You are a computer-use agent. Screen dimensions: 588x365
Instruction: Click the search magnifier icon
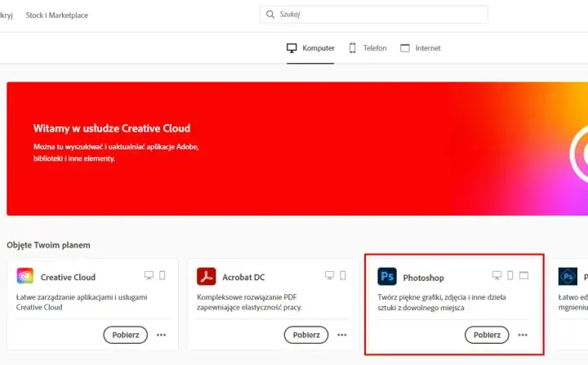(270, 14)
